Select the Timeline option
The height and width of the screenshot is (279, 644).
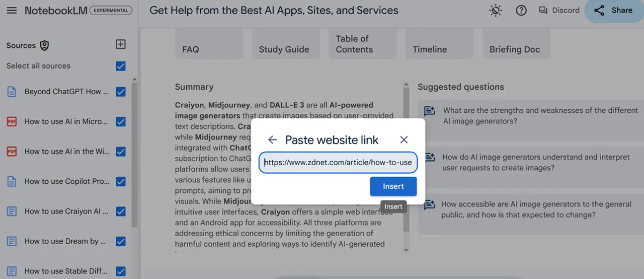pyautogui.click(x=430, y=49)
